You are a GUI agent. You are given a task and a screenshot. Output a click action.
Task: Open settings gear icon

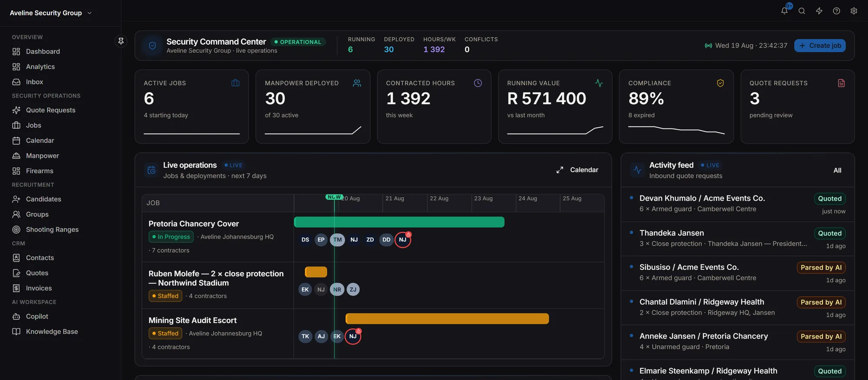click(854, 11)
